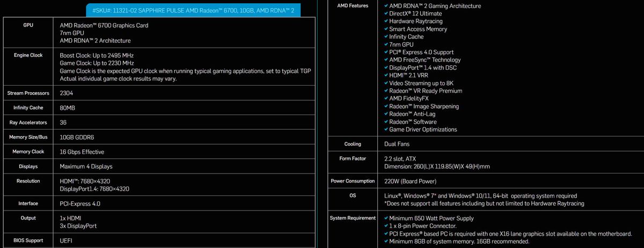Click the OS row label
Screen dimensions: 644x248
(353, 196)
